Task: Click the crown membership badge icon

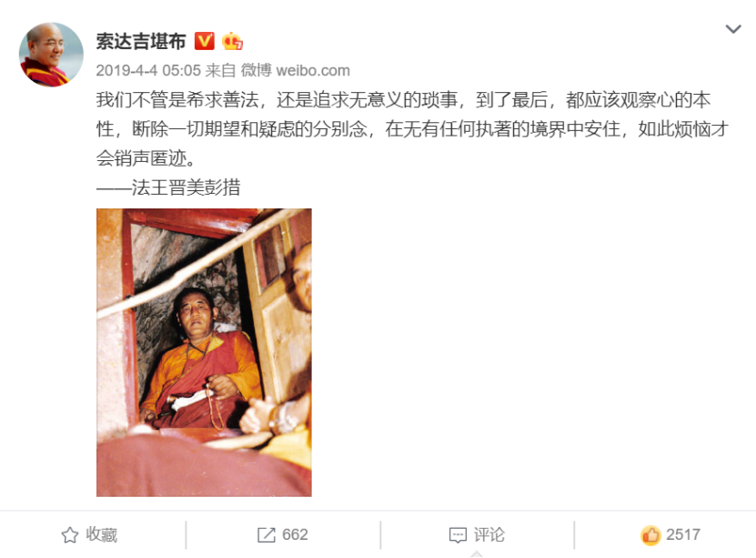Action: [232, 41]
